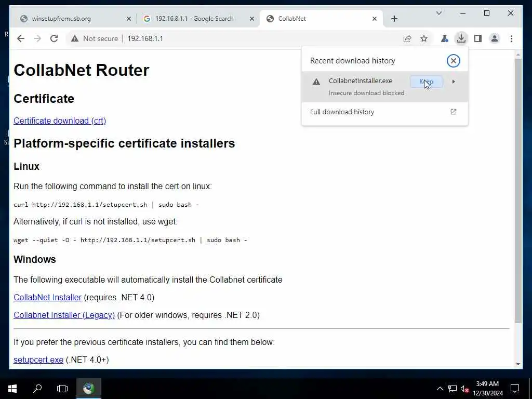Image resolution: width=532 pixels, height=399 pixels.
Task: Click the external link icon for full history
Action: pyautogui.click(x=453, y=112)
